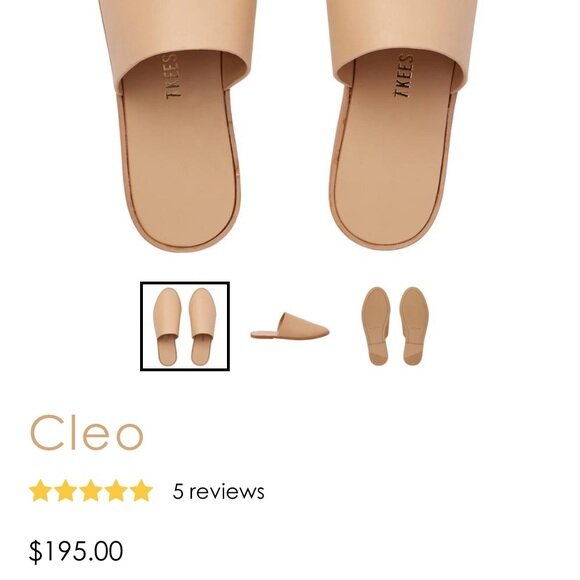Click TKEES logo on right slipper insole

point(404,76)
